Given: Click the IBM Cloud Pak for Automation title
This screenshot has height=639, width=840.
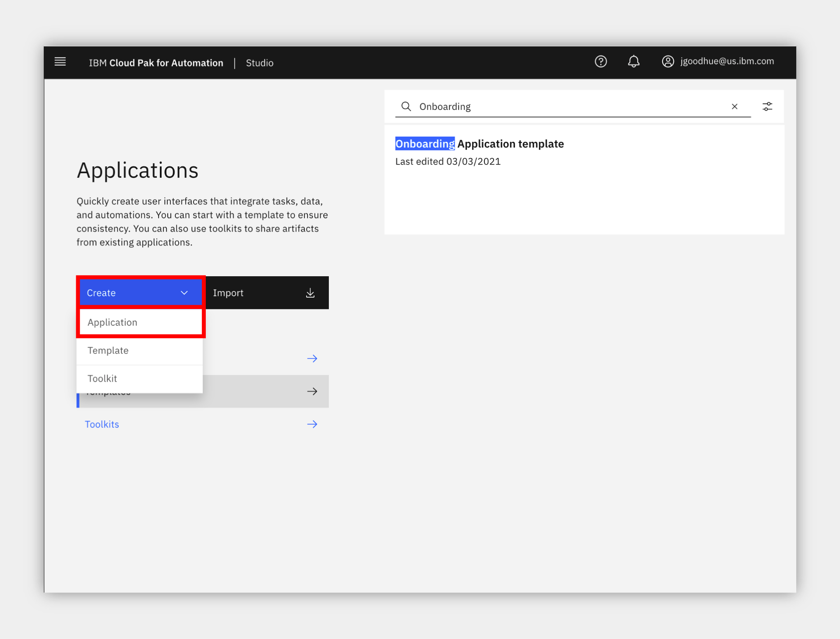Looking at the screenshot, I should coord(156,63).
